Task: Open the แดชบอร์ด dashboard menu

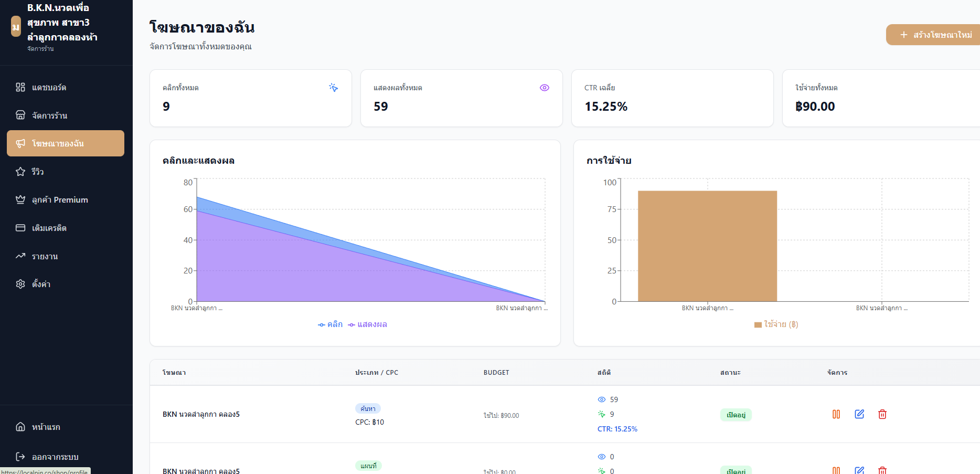Action: coord(49,87)
